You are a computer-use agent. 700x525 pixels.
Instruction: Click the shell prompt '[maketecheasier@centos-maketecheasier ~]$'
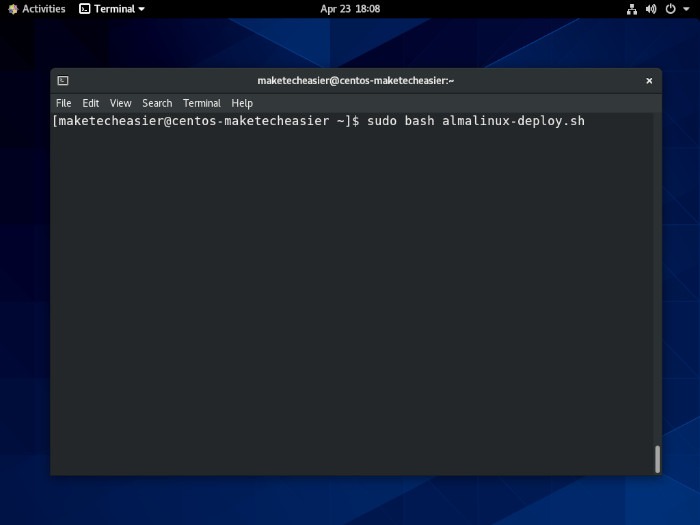point(206,121)
